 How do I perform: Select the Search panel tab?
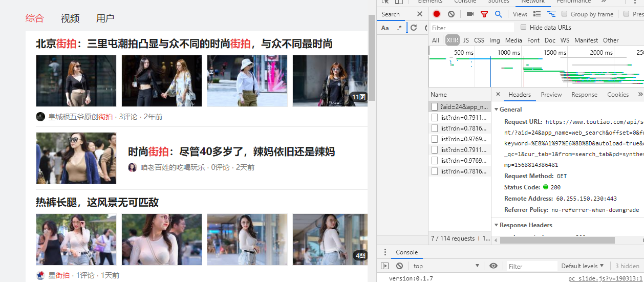coord(390,14)
